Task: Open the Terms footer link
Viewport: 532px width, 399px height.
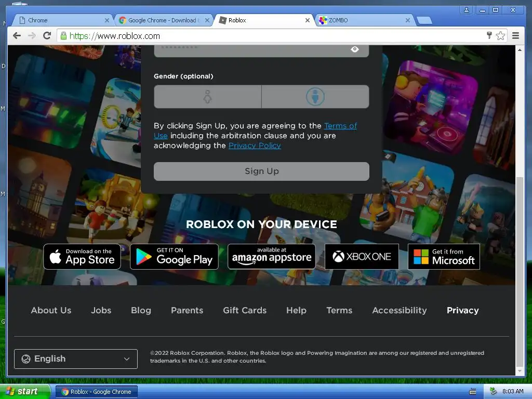Action: click(339, 311)
